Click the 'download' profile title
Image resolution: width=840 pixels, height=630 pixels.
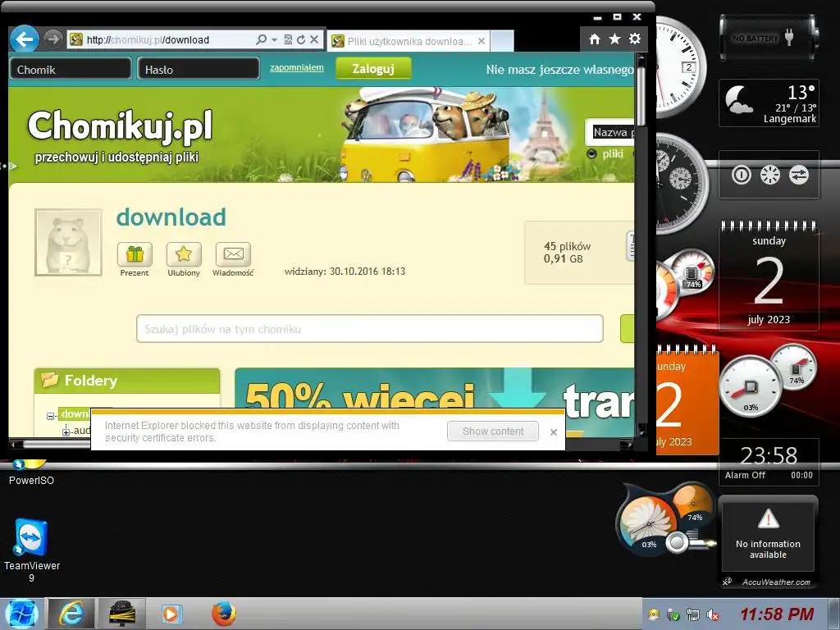(171, 217)
